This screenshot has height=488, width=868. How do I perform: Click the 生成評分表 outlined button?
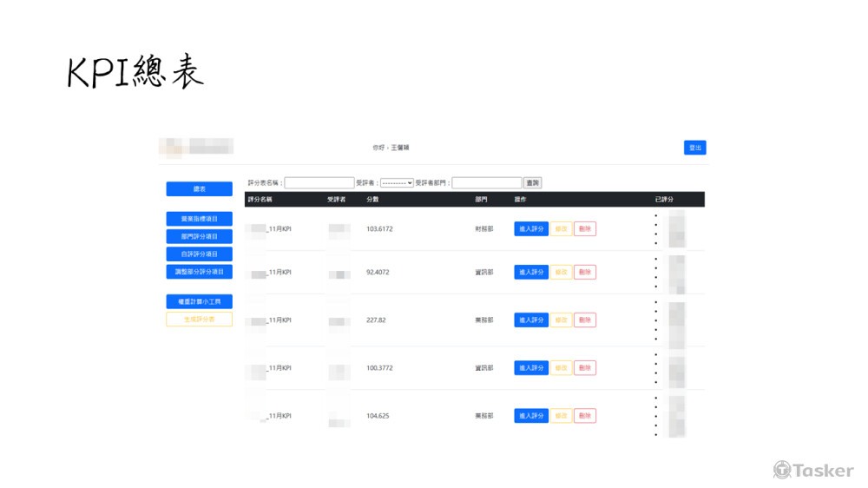[199, 320]
